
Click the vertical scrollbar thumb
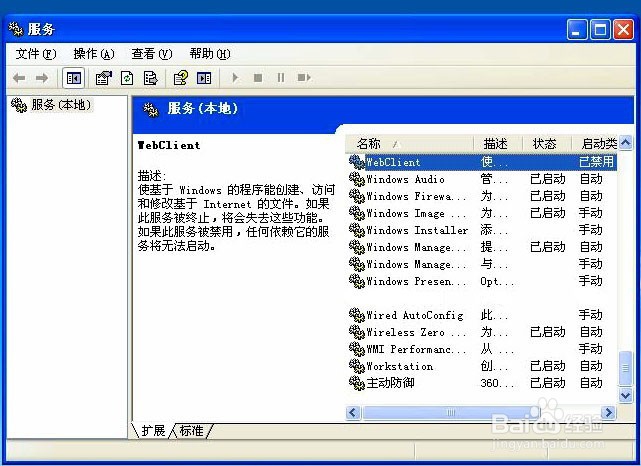(625, 368)
